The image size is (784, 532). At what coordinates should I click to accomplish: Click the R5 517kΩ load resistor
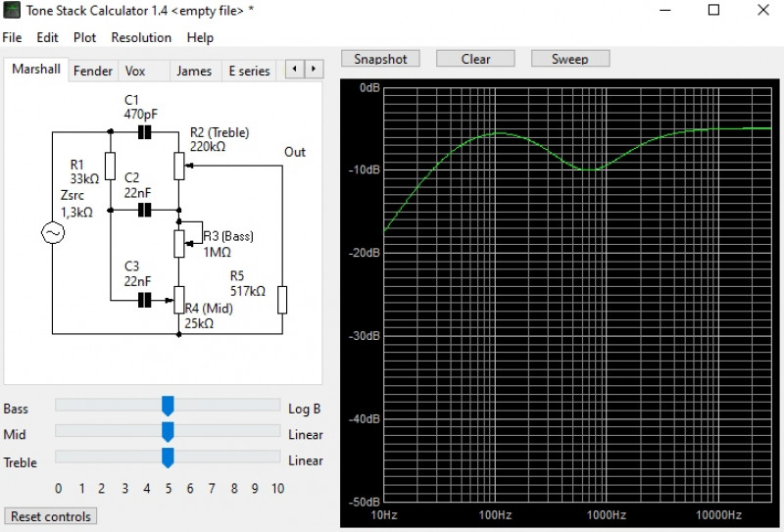[282, 300]
